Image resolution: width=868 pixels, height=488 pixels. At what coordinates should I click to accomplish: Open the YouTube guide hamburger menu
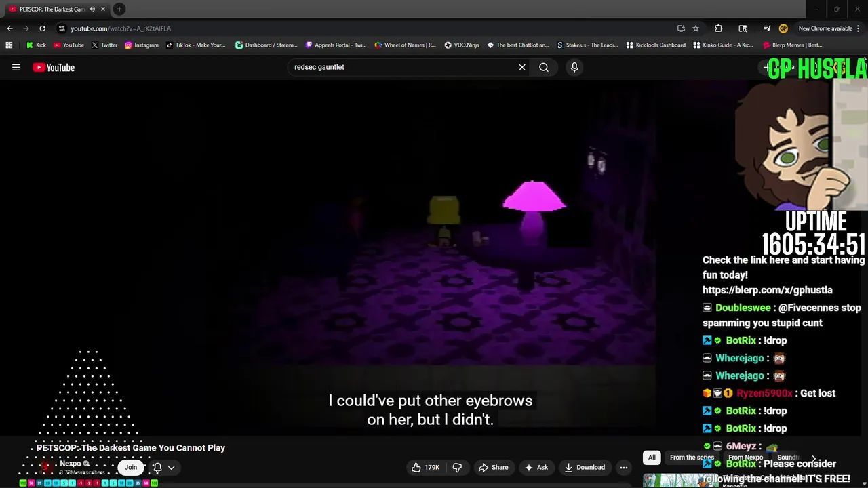pyautogui.click(x=16, y=67)
